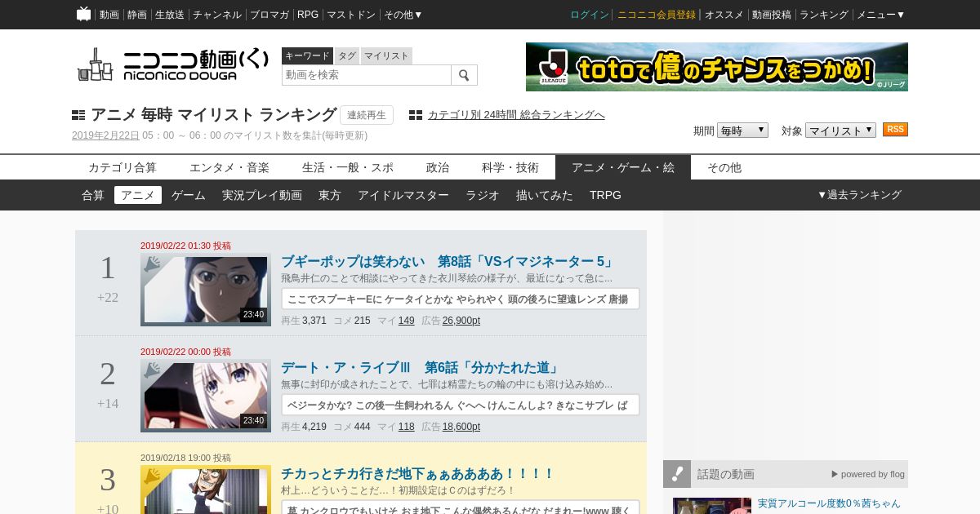Screen dimensions: 980x514
Task: Click the Boogiepop video thumbnail
Action: click(206, 290)
